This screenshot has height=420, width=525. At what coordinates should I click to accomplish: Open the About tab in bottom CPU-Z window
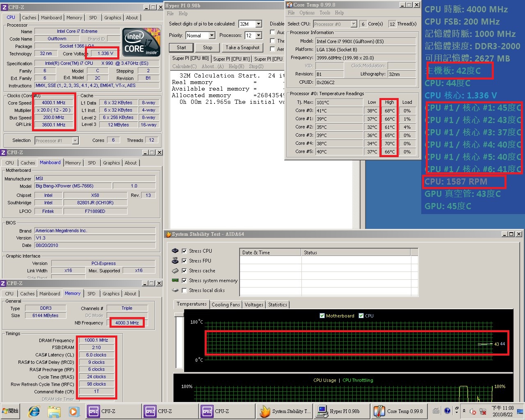(130, 294)
